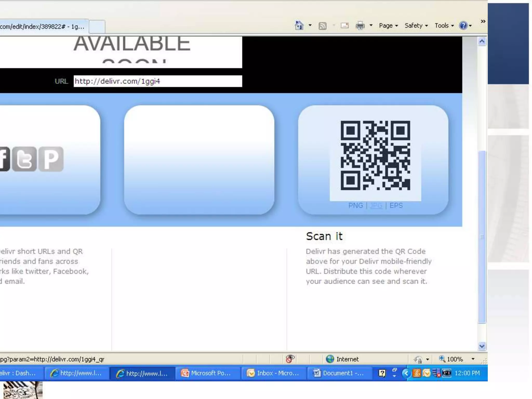Click the Home icon in browser toolbar
The height and width of the screenshot is (399, 532).
tap(299, 25)
